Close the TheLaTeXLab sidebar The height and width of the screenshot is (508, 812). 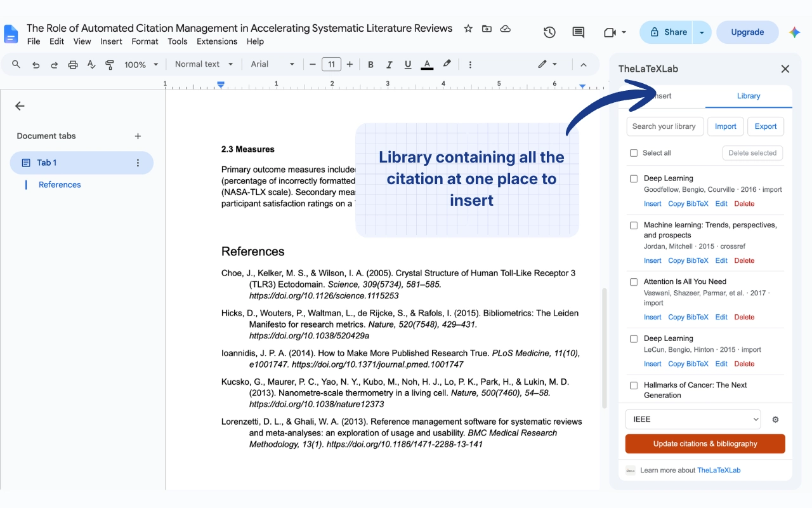coord(785,69)
